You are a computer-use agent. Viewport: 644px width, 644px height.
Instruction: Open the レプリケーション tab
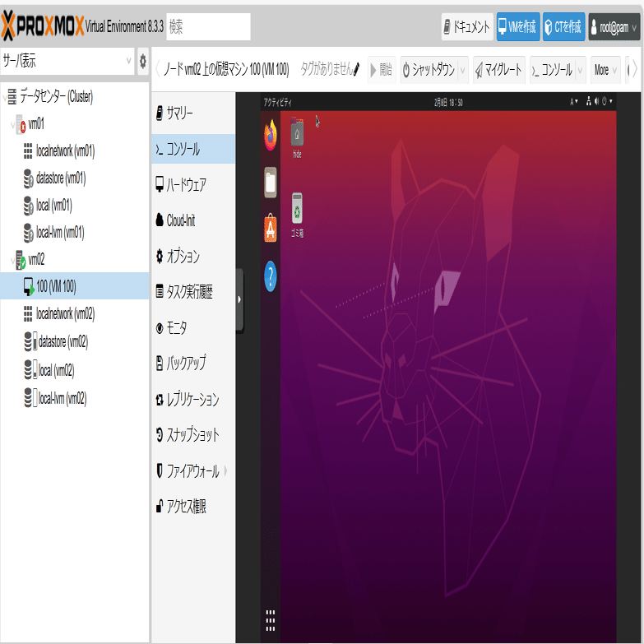(193, 399)
